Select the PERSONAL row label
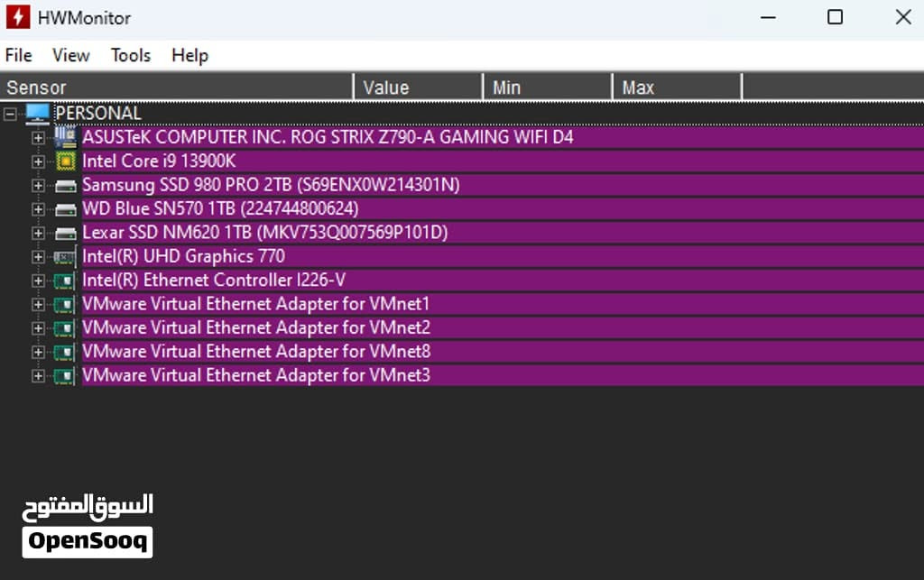 (x=97, y=113)
